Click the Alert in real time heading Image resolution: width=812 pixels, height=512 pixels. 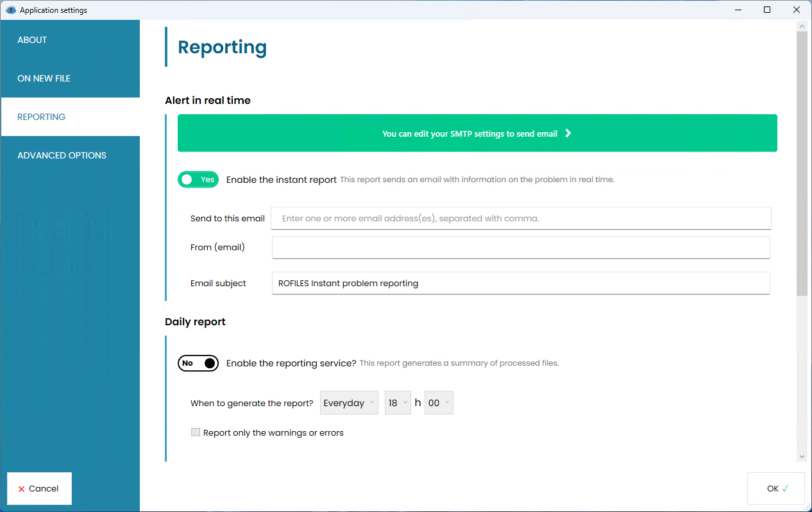coord(208,101)
